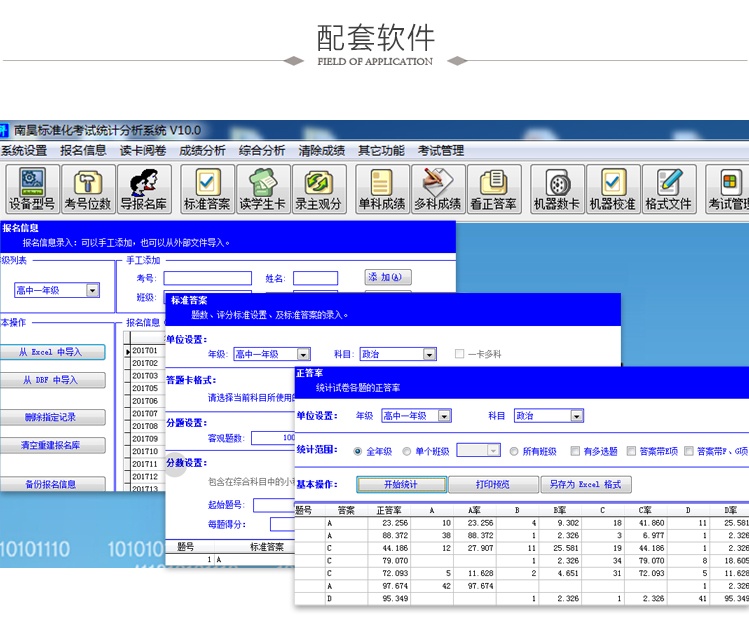Choose the 所有班级 radio option
Image resolution: width=749 pixels, height=625 pixels.
coord(514,451)
